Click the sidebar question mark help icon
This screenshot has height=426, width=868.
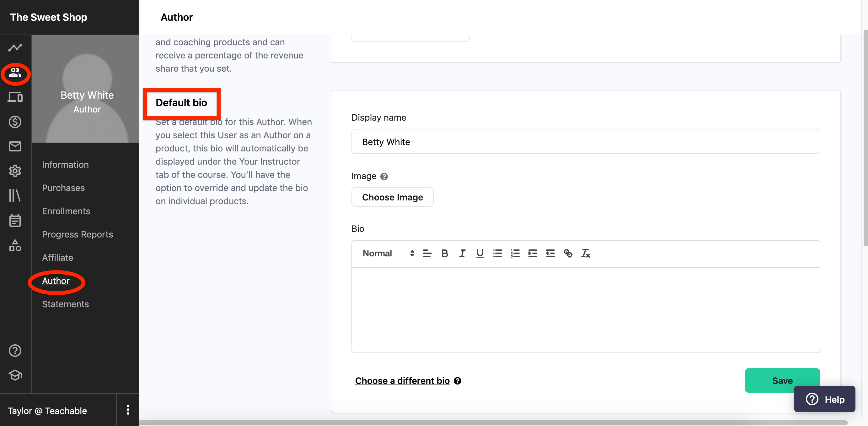[x=15, y=351]
